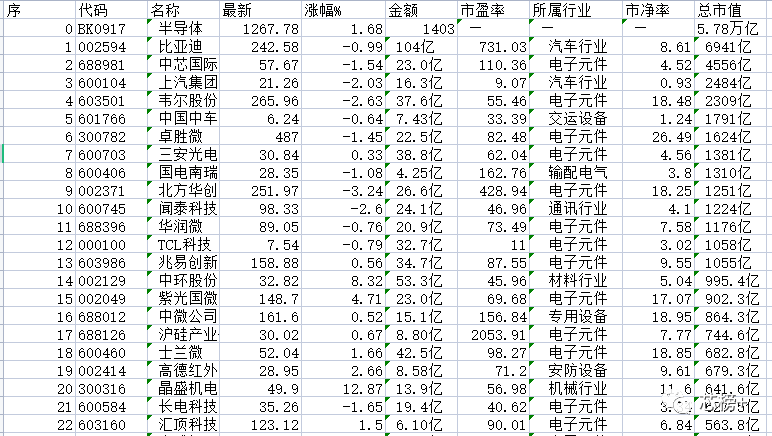772x436 pixels.
Task: Click the 563.8亿 market value cell
Action: tap(733, 425)
